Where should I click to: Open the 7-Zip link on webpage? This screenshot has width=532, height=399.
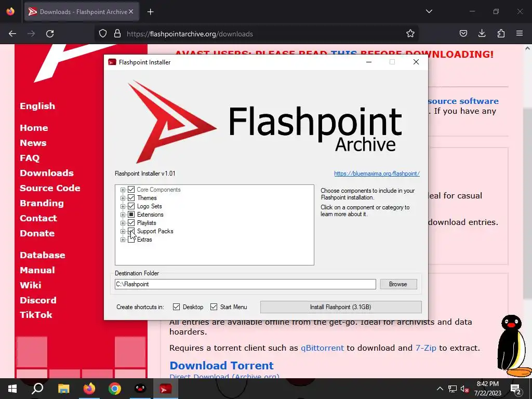[x=426, y=348]
